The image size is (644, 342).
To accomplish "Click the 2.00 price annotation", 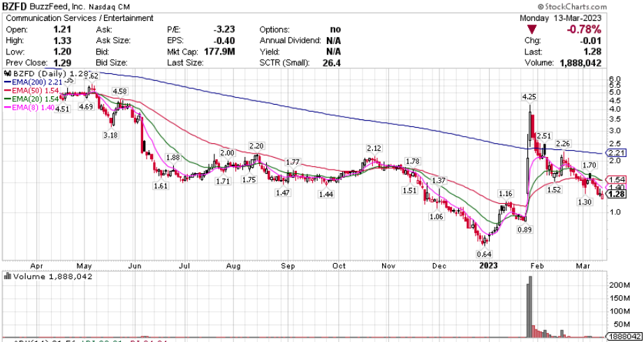I will tap(227, 153).
